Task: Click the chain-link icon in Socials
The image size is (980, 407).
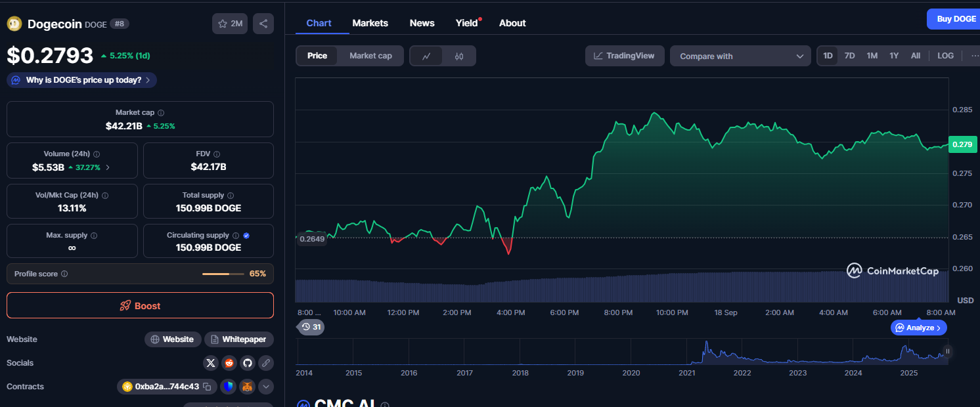Action: click(x=265, y=362)
